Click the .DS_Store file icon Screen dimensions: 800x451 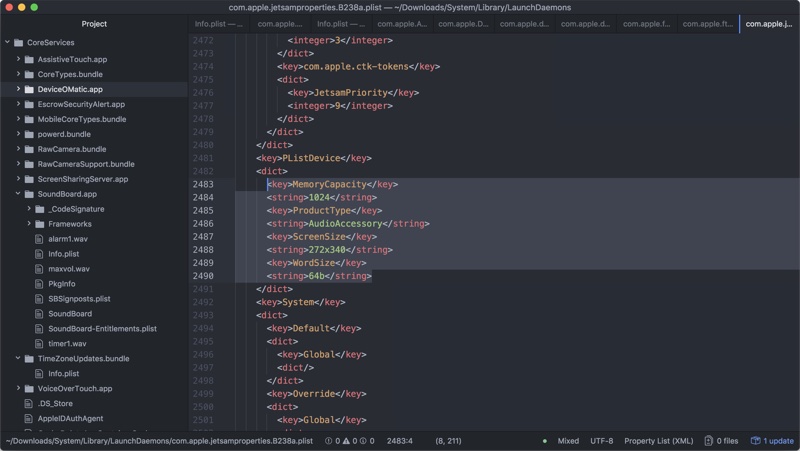point(29,404)
